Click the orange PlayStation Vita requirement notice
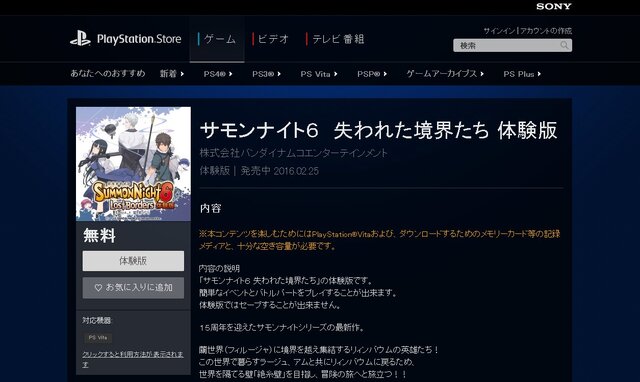This screenshot has width=640, height=382. [x=380, y=240]
